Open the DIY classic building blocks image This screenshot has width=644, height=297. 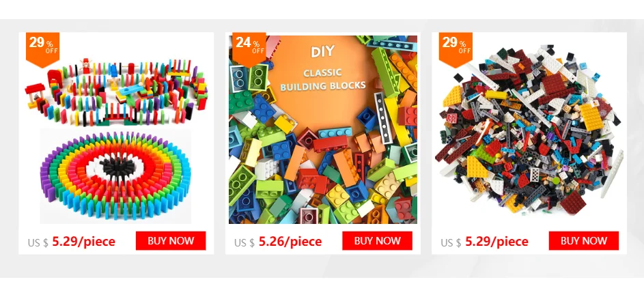(x=323, y=130)
